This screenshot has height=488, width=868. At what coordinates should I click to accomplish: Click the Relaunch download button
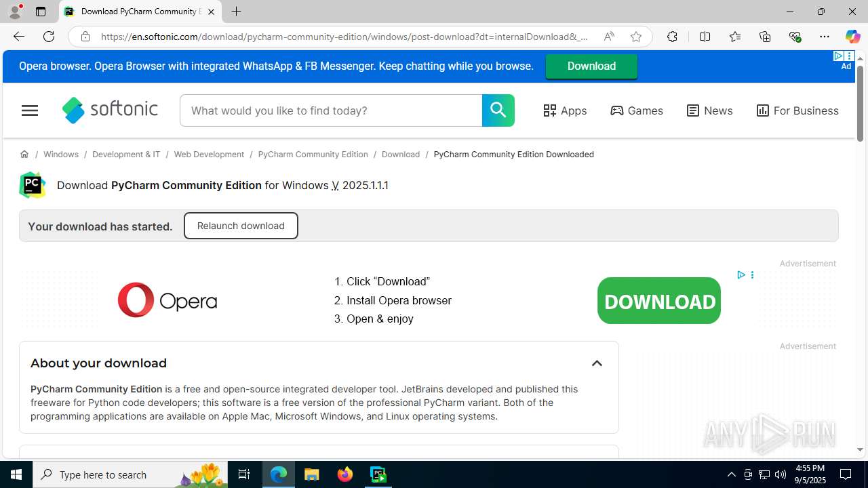(x=241, y=226)
